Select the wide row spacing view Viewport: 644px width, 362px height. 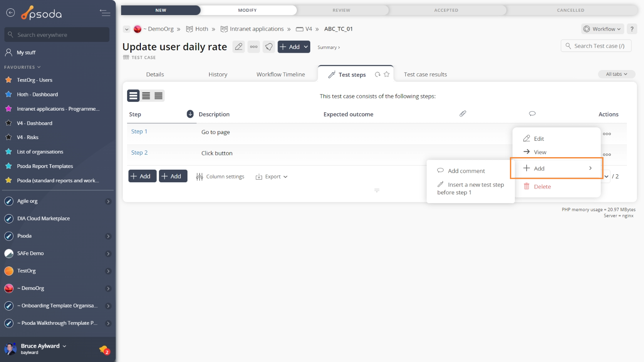(133, 96)
